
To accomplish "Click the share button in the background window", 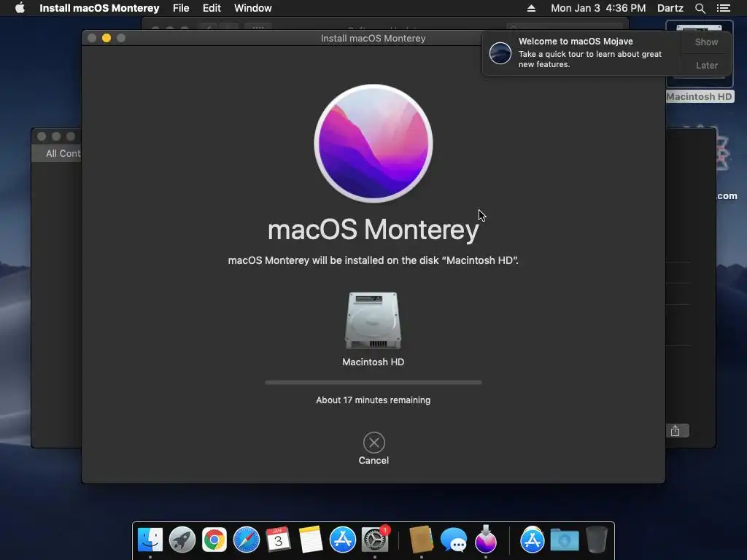I will pos(675,431).
